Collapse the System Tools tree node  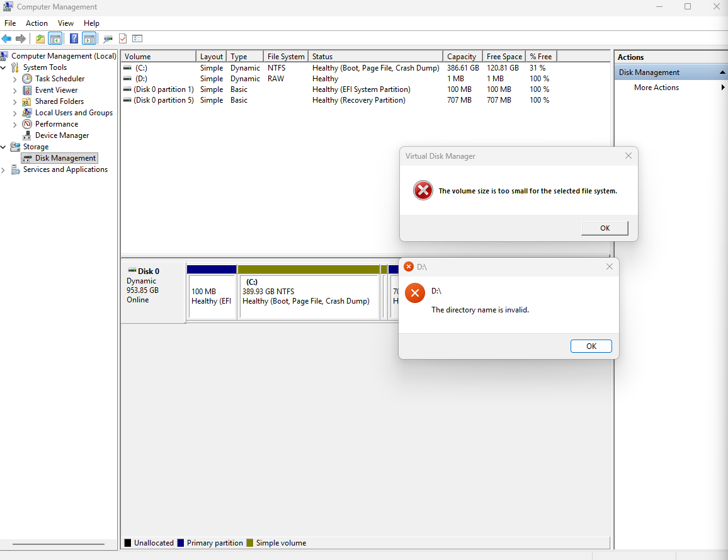tap(3, 67)
